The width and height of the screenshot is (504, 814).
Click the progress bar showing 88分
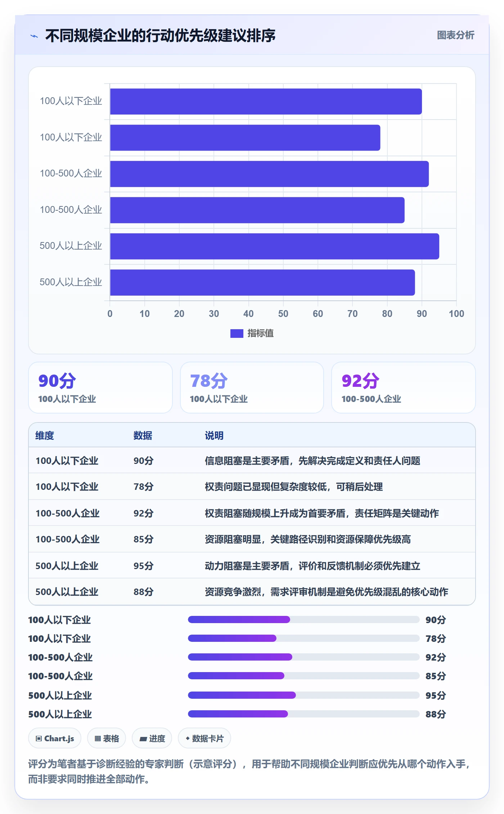303,714
